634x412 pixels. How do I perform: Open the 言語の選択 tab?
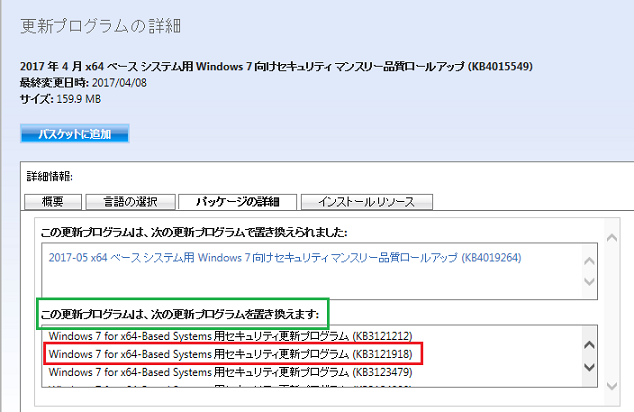pyautogui.click(x=131, y=202)
